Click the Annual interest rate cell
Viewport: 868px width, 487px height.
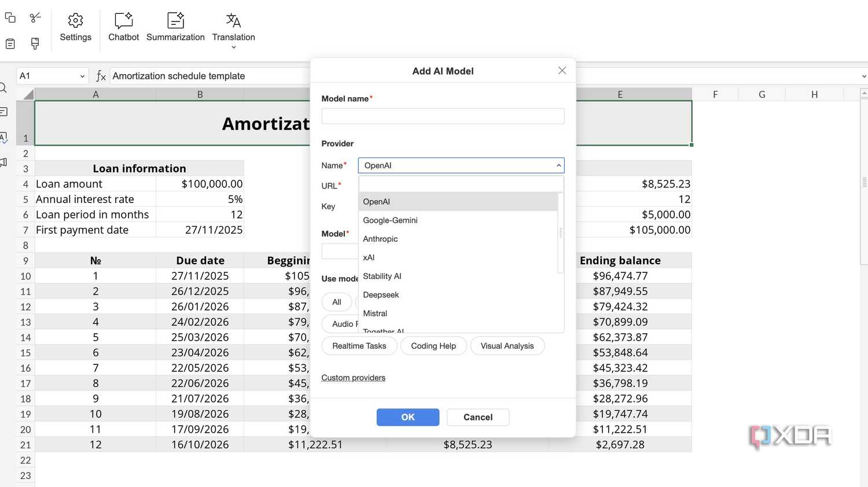click(95, 199)
